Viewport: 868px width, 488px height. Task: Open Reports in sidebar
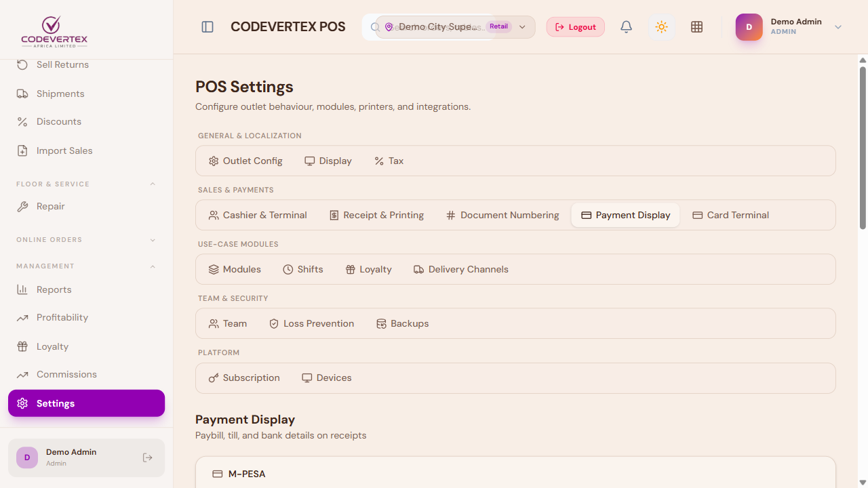pos(86,289)
